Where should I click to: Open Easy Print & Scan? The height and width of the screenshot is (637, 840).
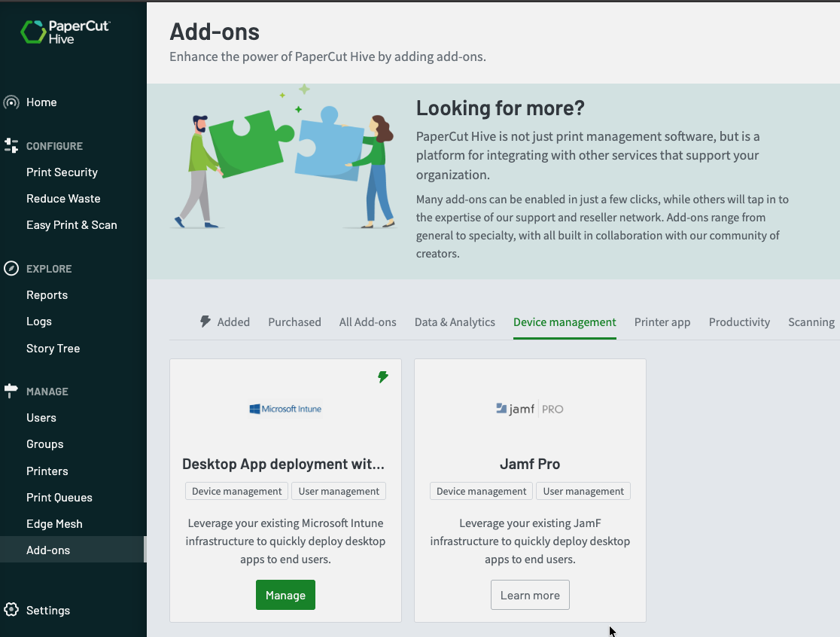point(72,225)
